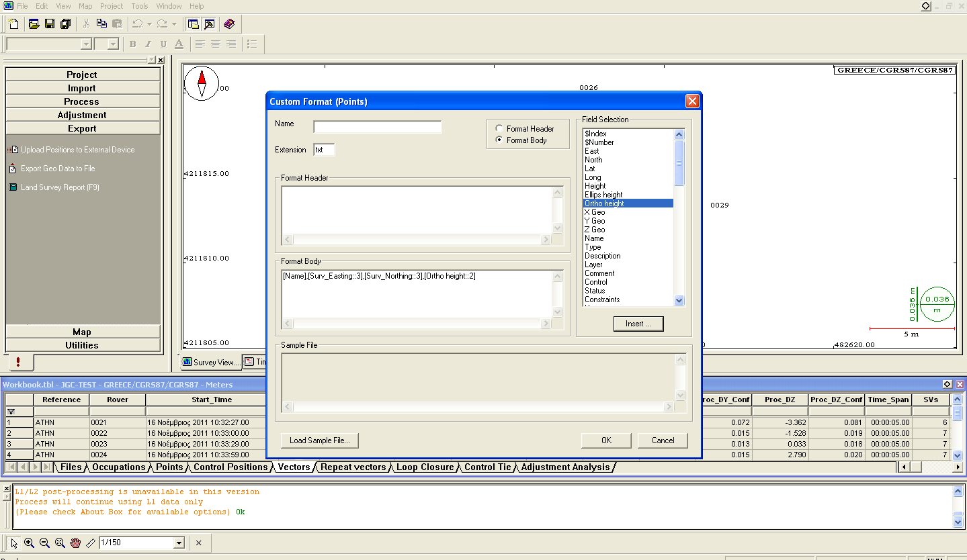Select the Zoom In magnifier tool
The width and height of the screenshot is (967, 560).
click(30, 543)
